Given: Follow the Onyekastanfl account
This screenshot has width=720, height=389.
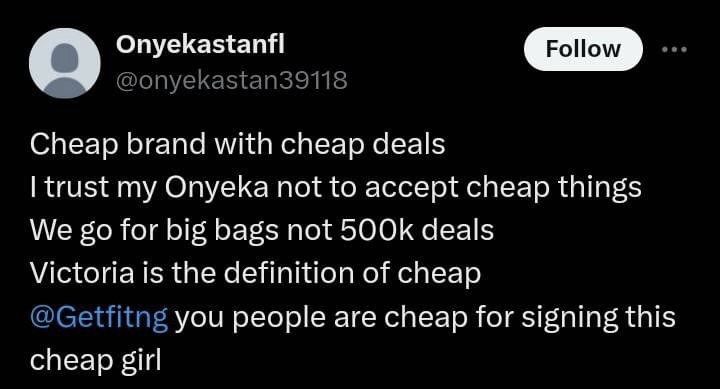Looking at the screenshot, I should pos(583,49).
